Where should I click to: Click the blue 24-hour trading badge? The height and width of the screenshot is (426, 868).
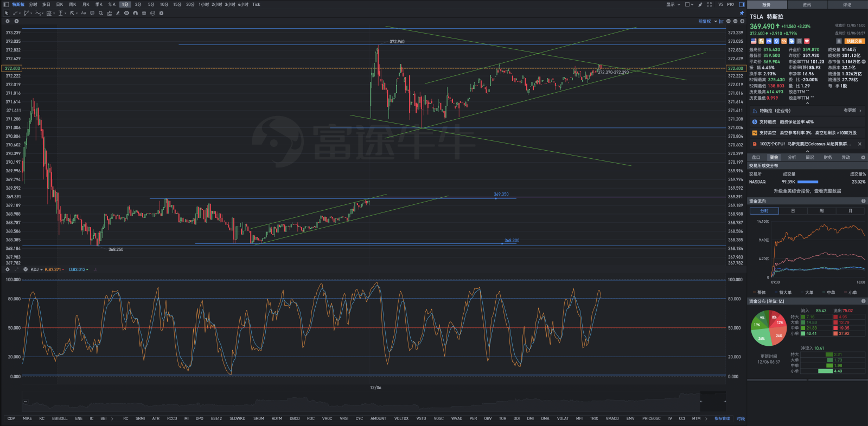pos(769,41)
